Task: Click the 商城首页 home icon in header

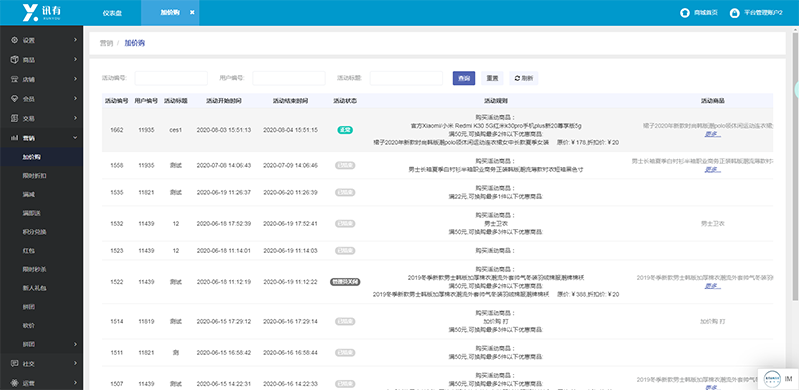Action: tap(685, 13)
